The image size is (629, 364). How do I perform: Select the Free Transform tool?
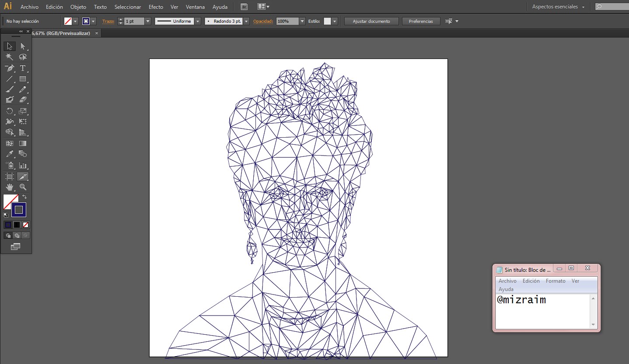(23, 121)
